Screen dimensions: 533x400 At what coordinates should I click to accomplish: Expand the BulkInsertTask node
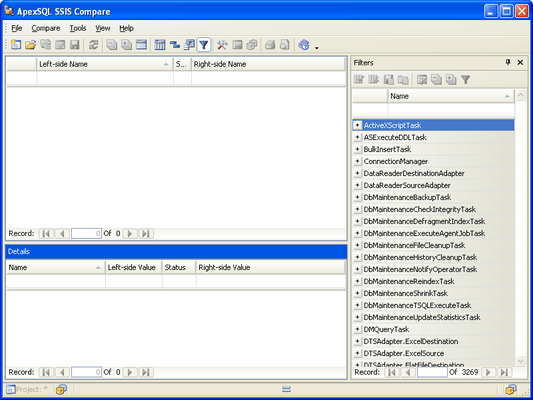pos(357,149)
